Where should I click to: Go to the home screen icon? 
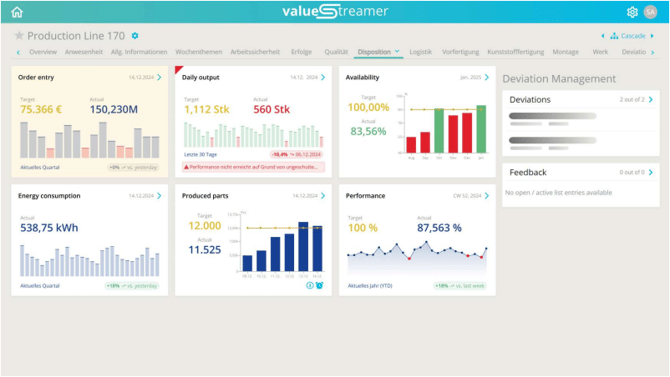pyautogui.click(x=17, y=12)
